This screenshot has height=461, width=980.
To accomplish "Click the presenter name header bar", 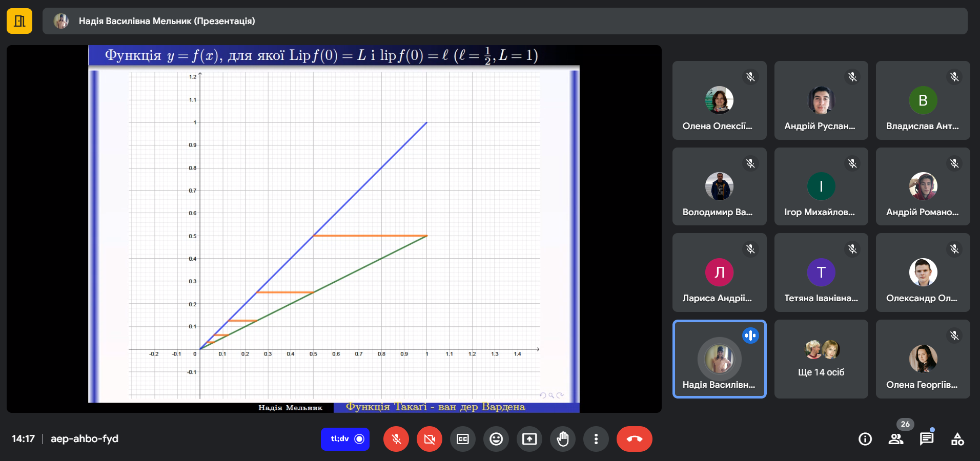I will 505,21.
